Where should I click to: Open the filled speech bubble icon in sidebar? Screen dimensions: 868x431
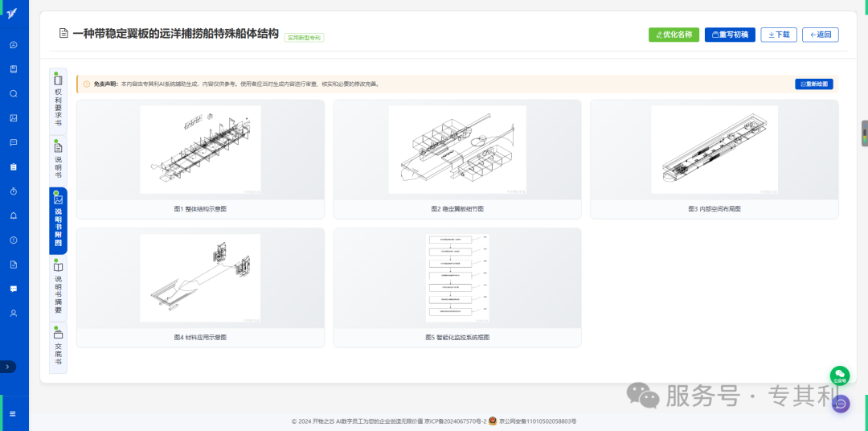[x=14, y=289]
